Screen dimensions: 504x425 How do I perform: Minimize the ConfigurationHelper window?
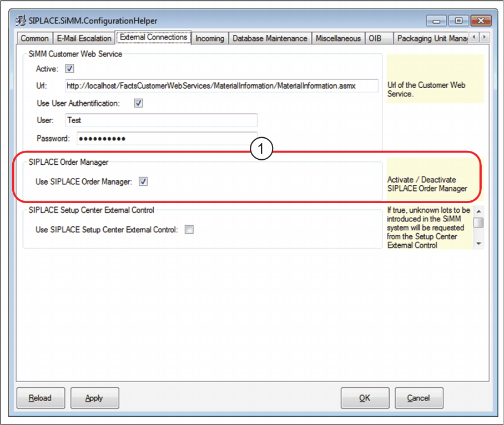pyautogui.click(x=436, y=21)
